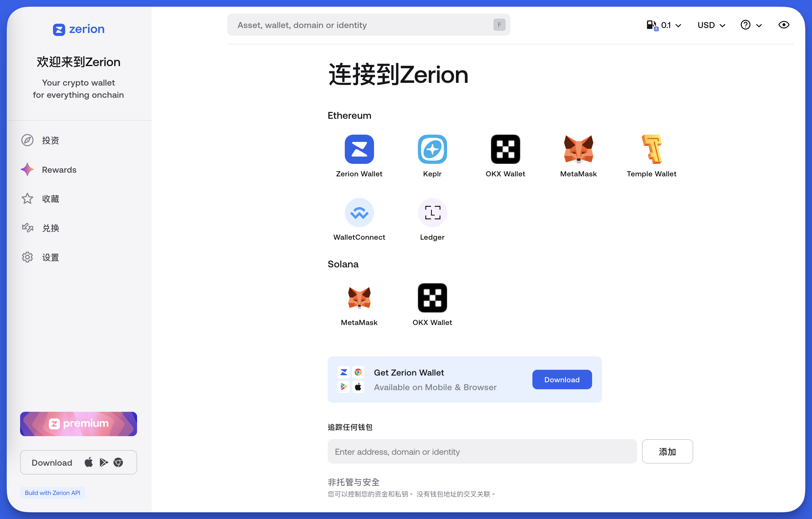The height and width of the screenshot is (519, 812).
Task: Choose OKX Wallet under Ethereum
Action: point(505,149)
